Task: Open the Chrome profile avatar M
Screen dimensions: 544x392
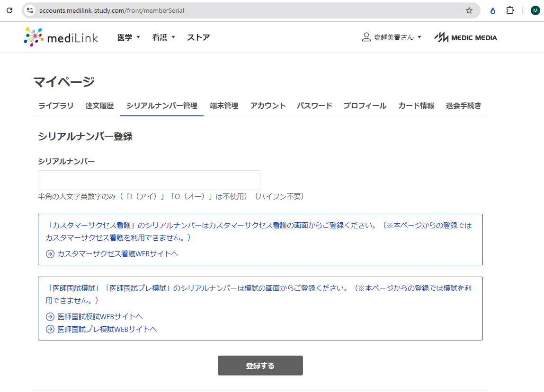Action: [x=535, y=10]
